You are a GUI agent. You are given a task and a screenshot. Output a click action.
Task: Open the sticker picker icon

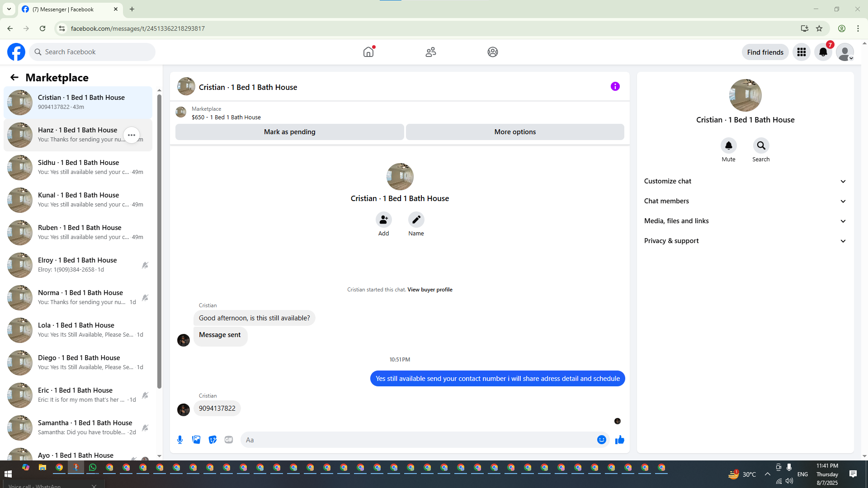(x=212, y=440)
